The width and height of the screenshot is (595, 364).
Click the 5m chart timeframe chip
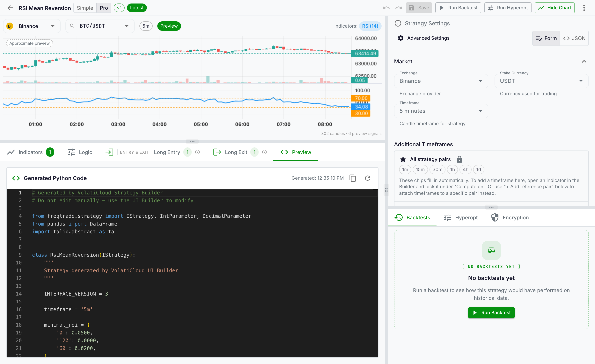click(146, 26)
